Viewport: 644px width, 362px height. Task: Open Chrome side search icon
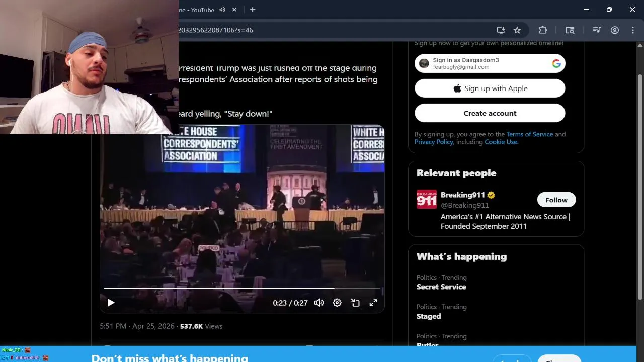(570, 30)
